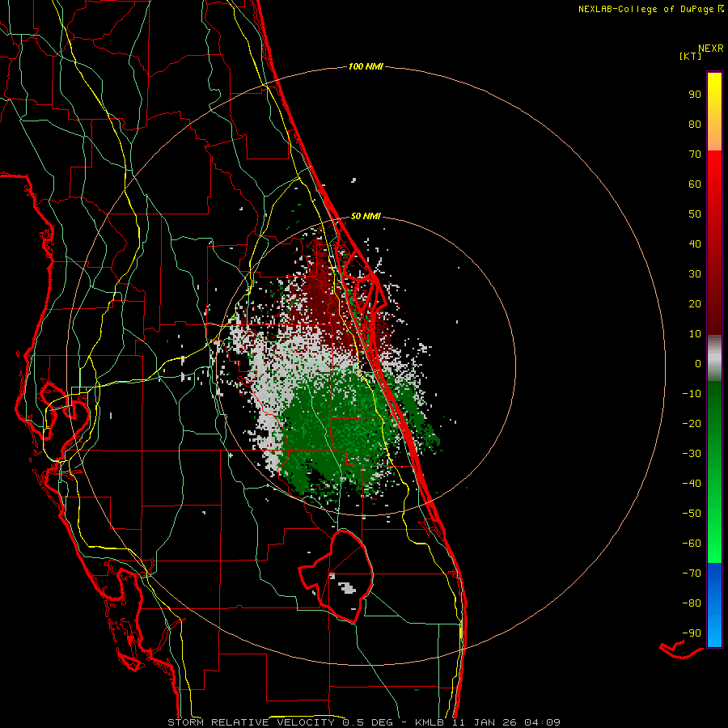
Task: Click the 0 legend value
Action: point(698,363)
